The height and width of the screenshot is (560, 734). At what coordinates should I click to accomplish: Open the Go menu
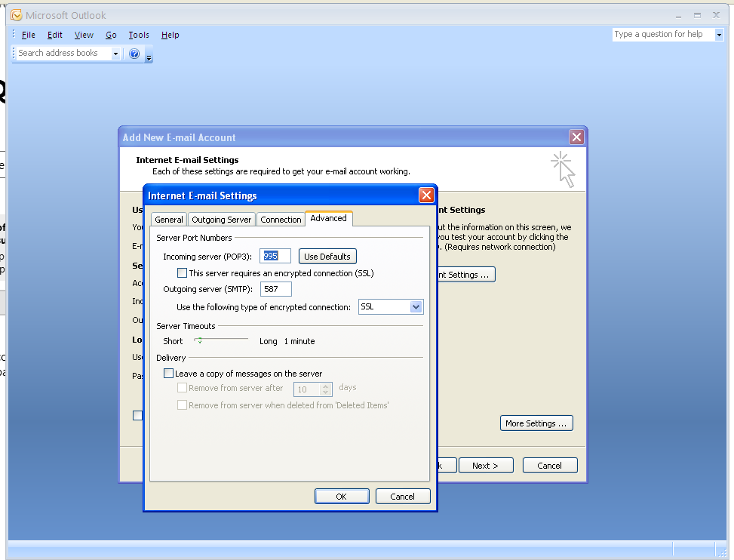[x=111, y=35]
